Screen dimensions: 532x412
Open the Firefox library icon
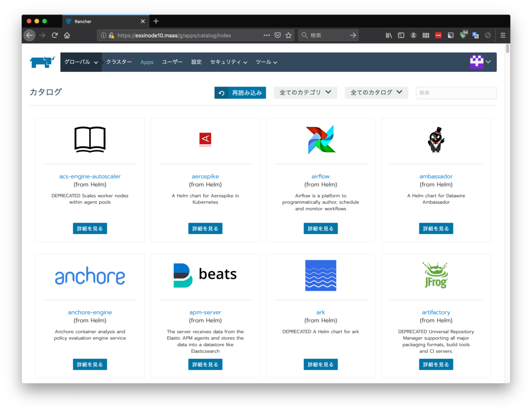pyautogui.click(x=389, y=35)
